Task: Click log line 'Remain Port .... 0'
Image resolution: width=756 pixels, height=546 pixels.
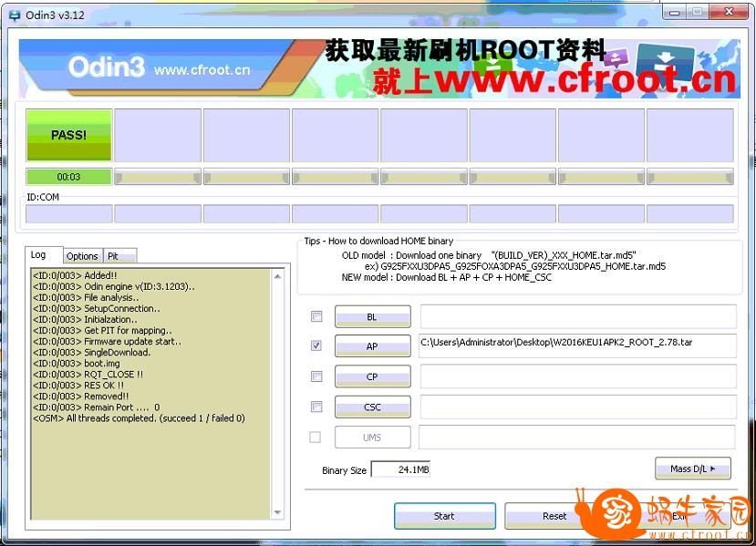Action: click(x=96, y=407)
